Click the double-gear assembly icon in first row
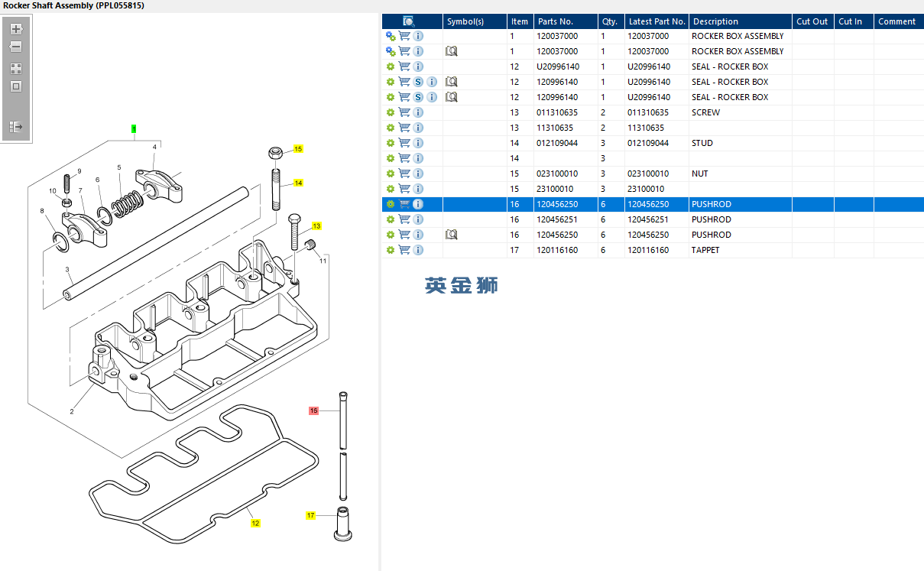 [390, 36]
